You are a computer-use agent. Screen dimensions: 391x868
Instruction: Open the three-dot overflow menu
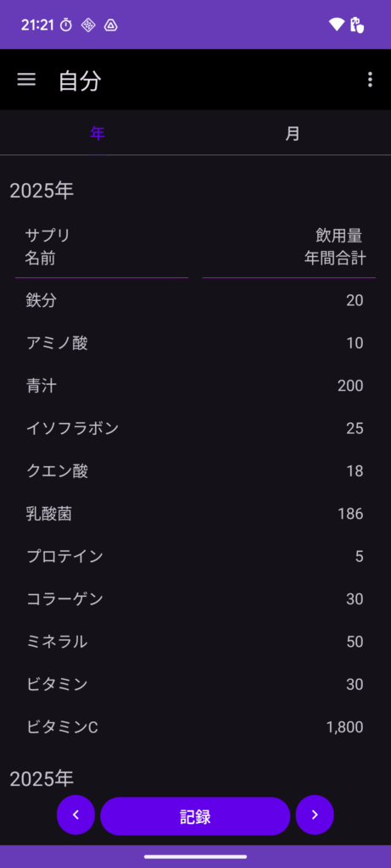pyautogui.click(x=370, y=80)
